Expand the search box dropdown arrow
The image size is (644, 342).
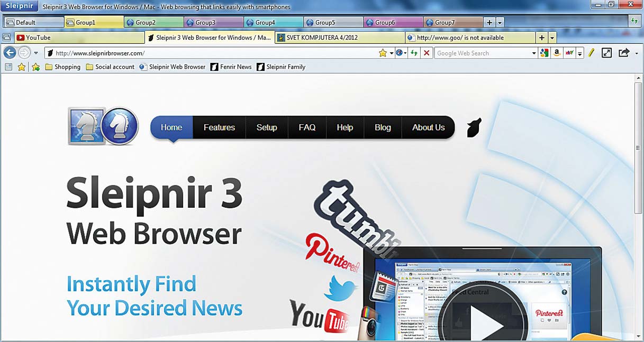[x=534, y=53]
